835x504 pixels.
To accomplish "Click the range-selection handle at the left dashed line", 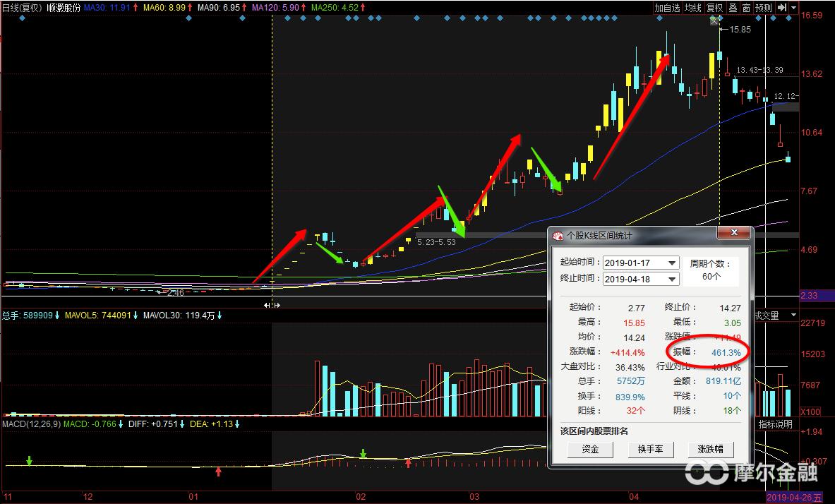I will (x=272, y=305).
